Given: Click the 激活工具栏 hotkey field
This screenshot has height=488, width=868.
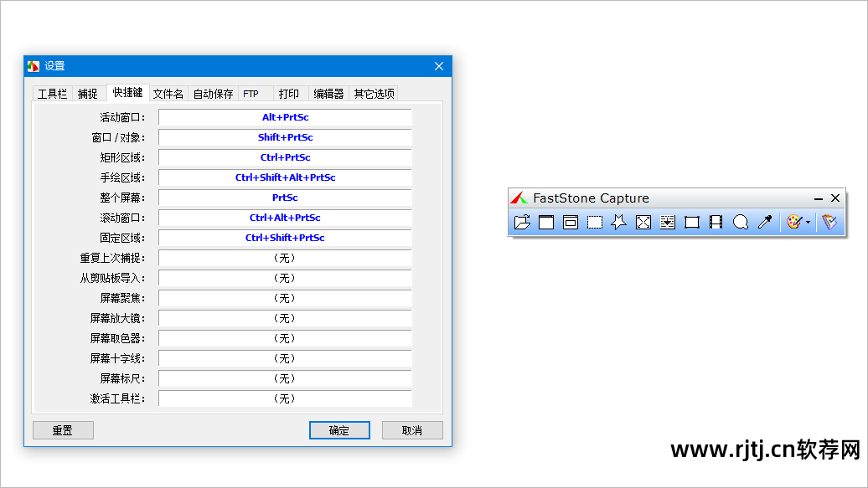Looking at the screenshot, I should pyautogui.click(x=285, y=398).
